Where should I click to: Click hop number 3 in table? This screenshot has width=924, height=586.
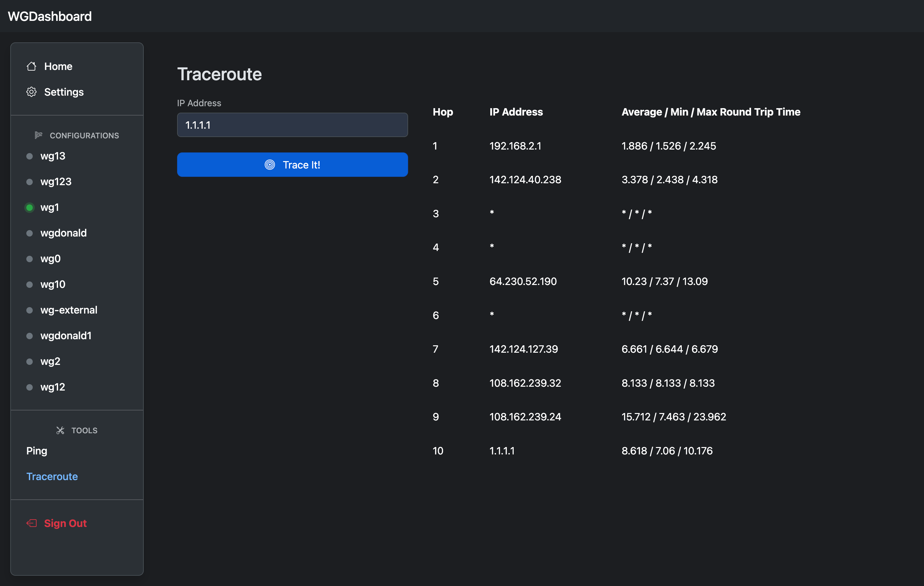(x=435, y=214)
